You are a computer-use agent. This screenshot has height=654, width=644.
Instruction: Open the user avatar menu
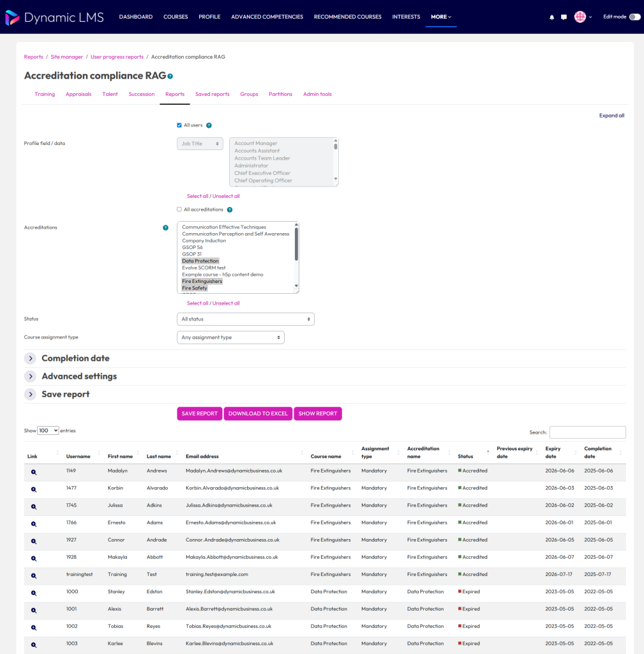(580, 17)
